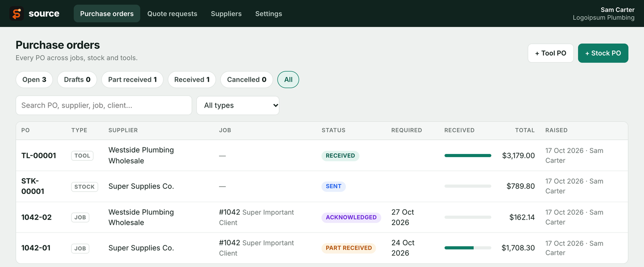Open Settings in top navigation
Image resolution: width=644 pixels, height=267 pixels.
point(269,14)
